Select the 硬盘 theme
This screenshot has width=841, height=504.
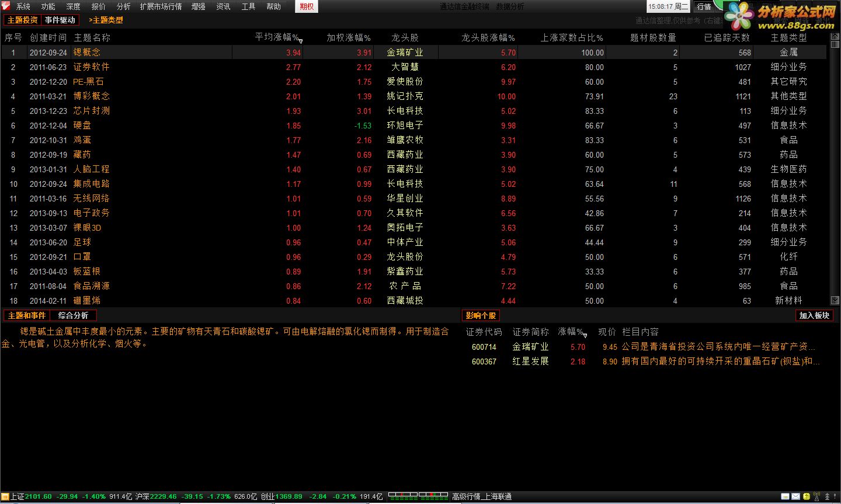pos(82,126)
